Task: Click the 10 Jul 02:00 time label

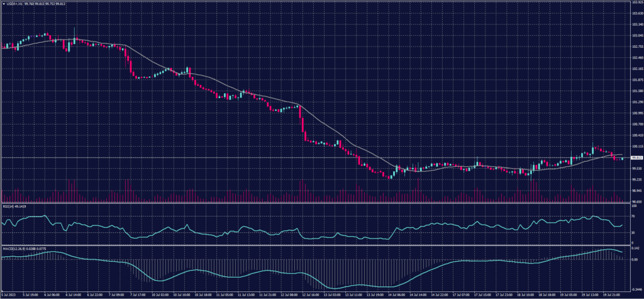Action: tap(159, 295)
